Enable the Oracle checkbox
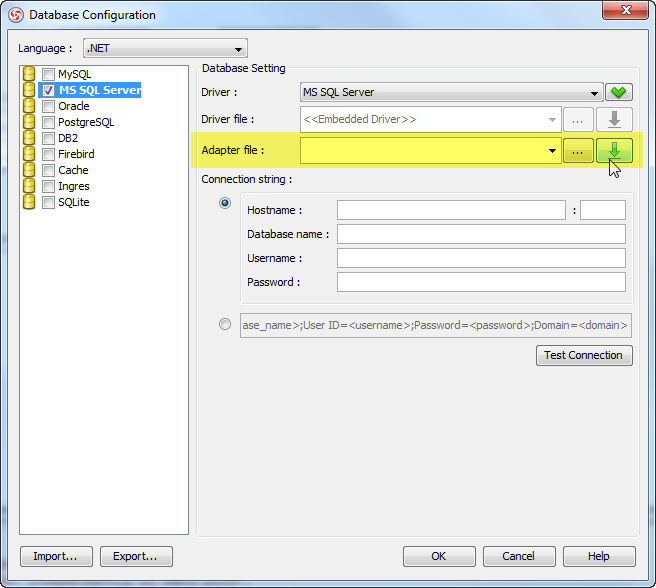The image size is (656, 588). (x=48, y=106)
